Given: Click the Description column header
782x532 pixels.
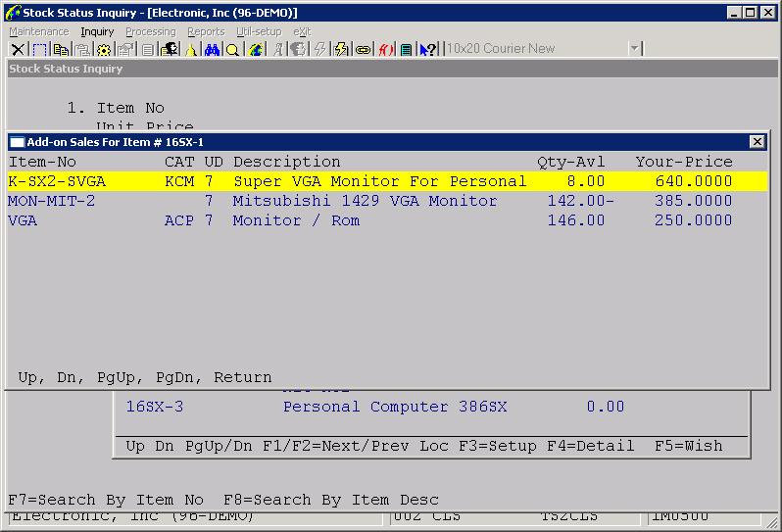Looking at the screenshot, I should 287,162.
